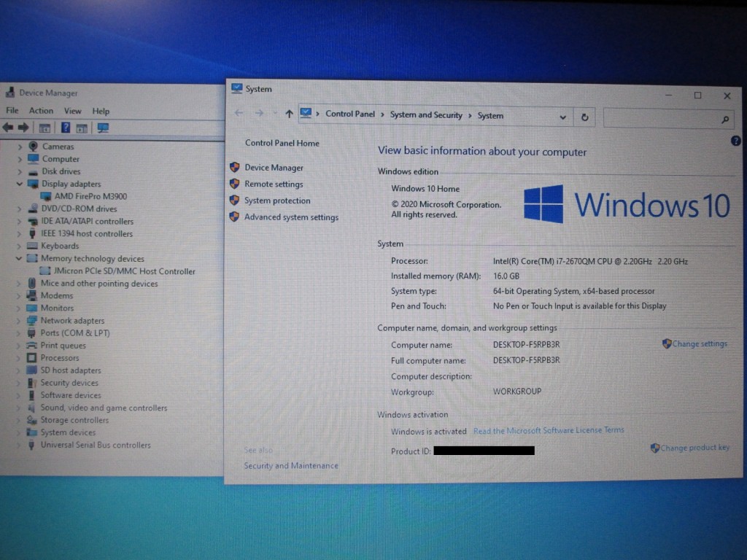Click the shield icon beside Advanced system settings

click(234, 217)
